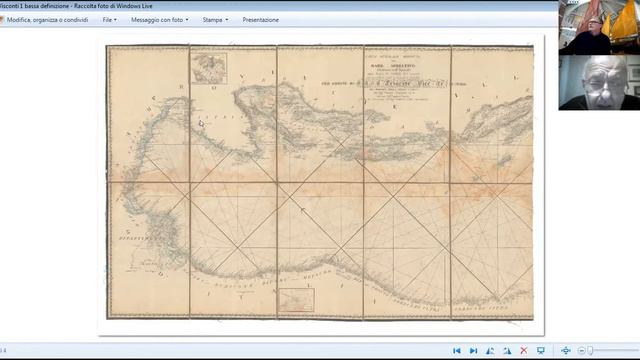The width and height of the screenshot is (640, 360).
Task: Go to the next photo
Action: coord(473,351)
